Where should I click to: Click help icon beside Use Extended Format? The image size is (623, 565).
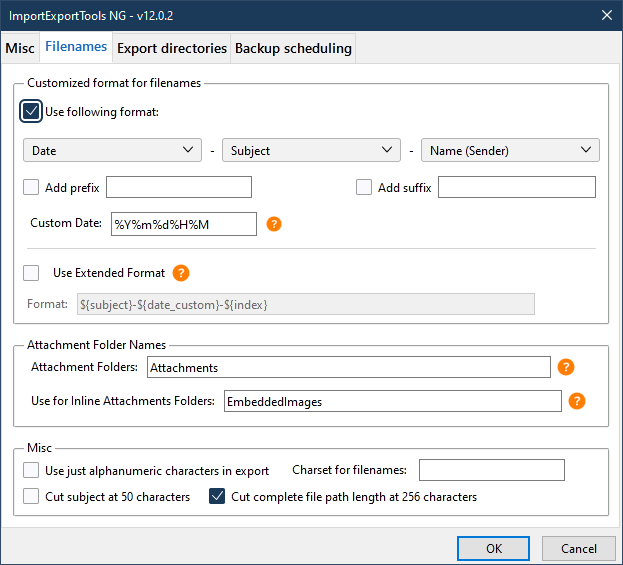pyautogui.click(x=181, y=273)
